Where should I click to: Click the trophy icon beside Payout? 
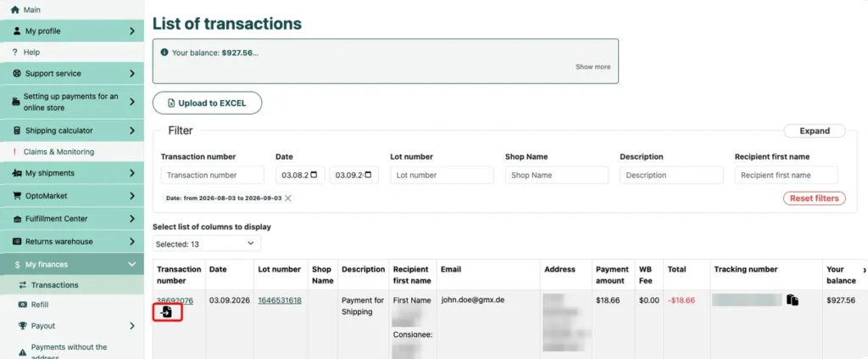pos(23,326)
